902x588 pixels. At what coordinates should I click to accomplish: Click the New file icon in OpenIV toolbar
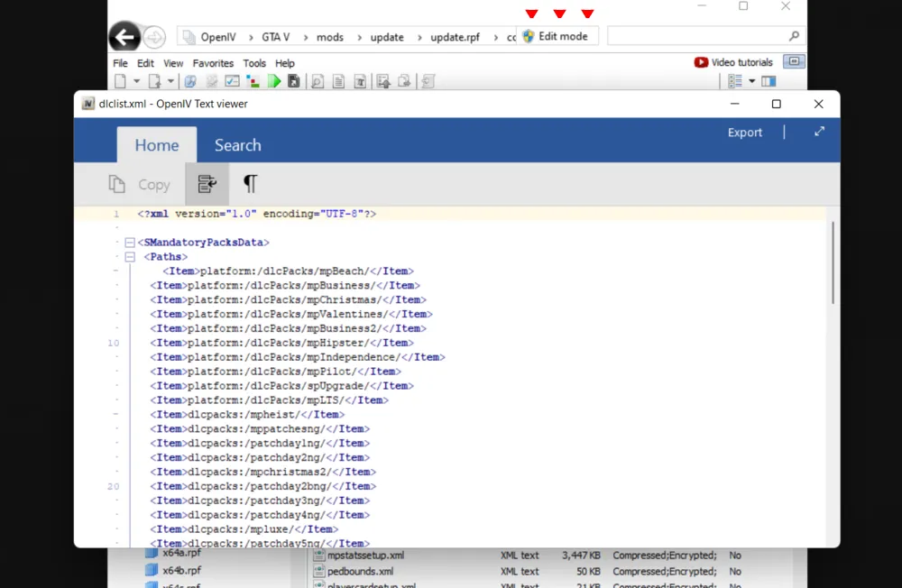point(120,81)
